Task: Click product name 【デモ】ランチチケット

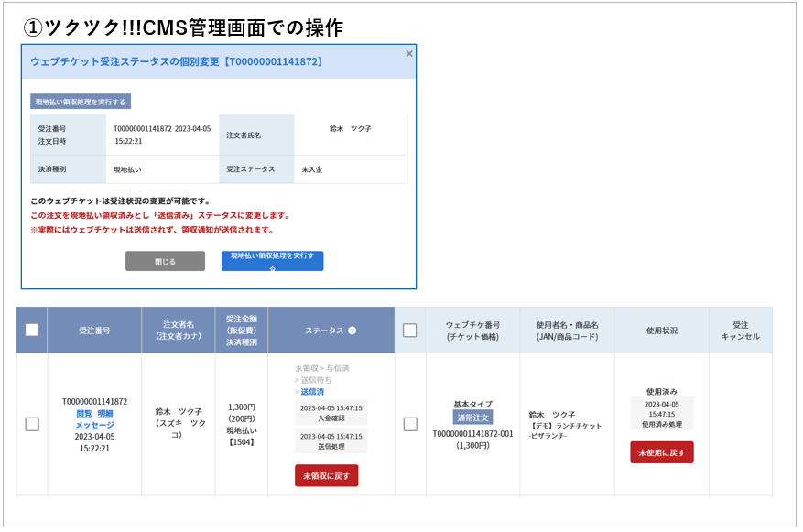Action: [x=565, y=426]
